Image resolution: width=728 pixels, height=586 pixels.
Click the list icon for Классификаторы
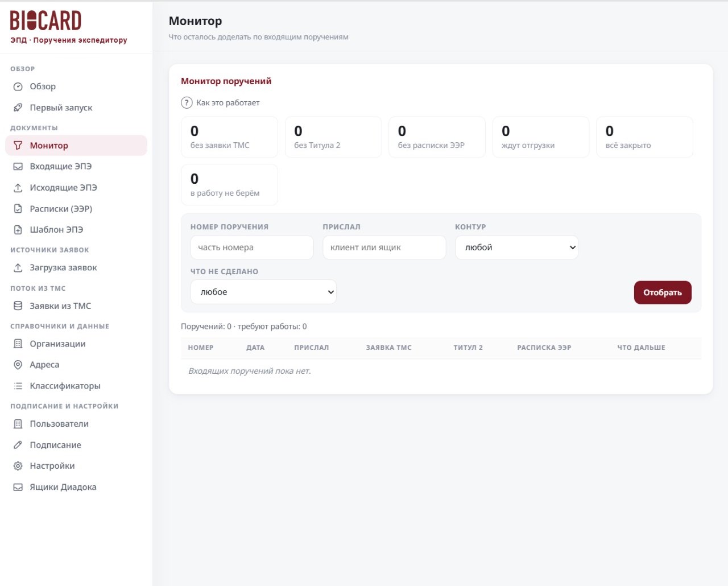point(18,386)
